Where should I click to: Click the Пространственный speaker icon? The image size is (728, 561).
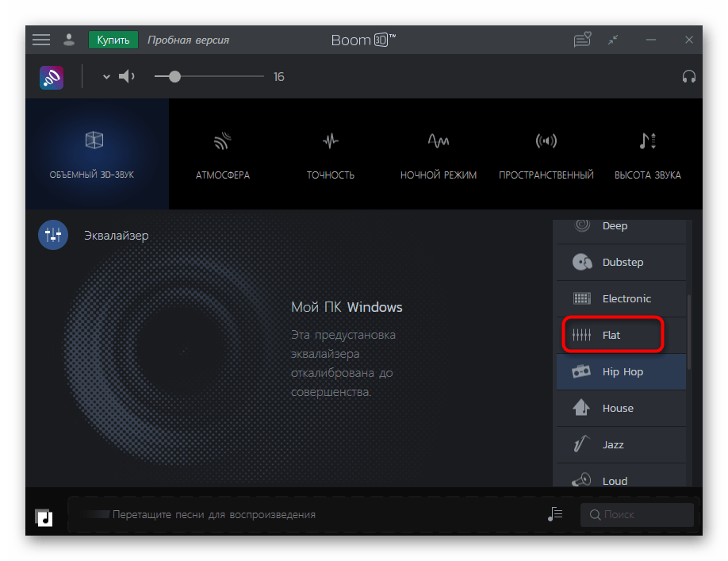[546, 140]
